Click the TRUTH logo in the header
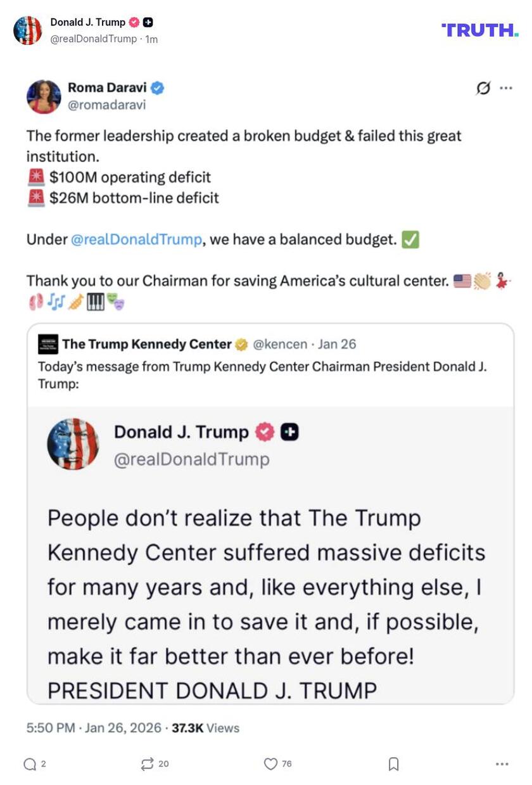 479,30
